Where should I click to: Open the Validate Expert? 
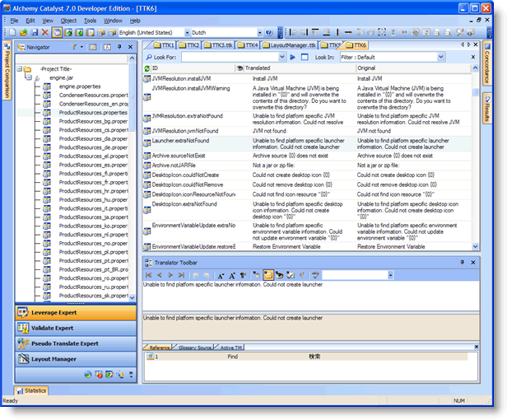76,328
